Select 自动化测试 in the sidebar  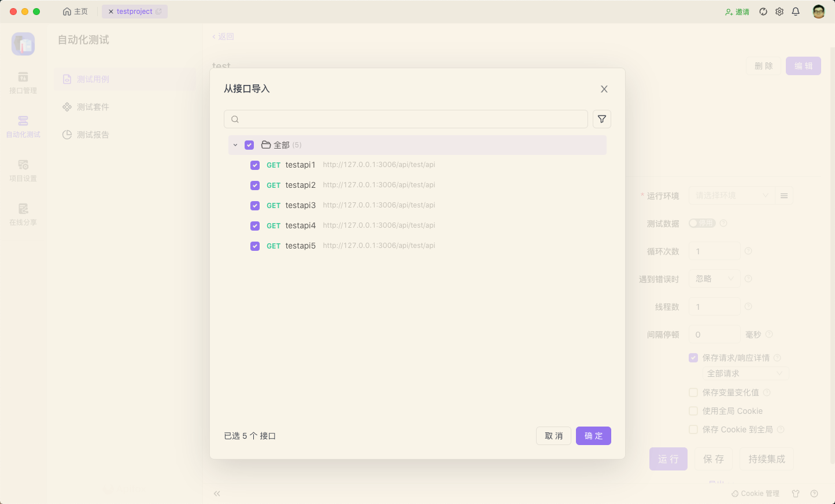coord(23,127)
